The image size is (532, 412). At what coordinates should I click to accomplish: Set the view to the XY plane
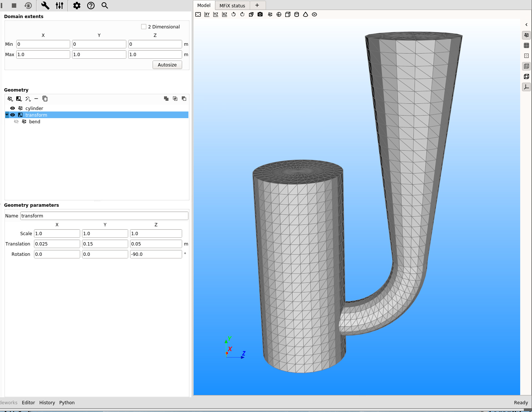point(207,14)
